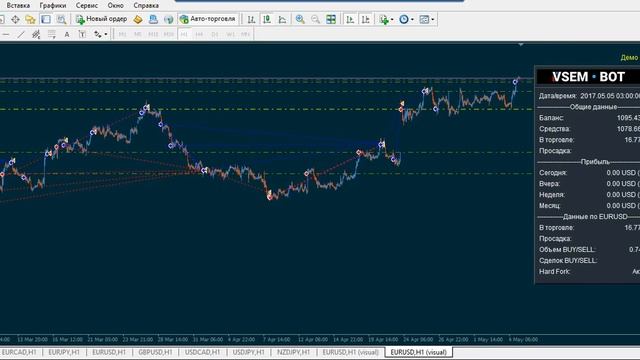This screenshot has width=640, height=360.
Task: Switch timeframe to M5
Action: click(138, 35)
